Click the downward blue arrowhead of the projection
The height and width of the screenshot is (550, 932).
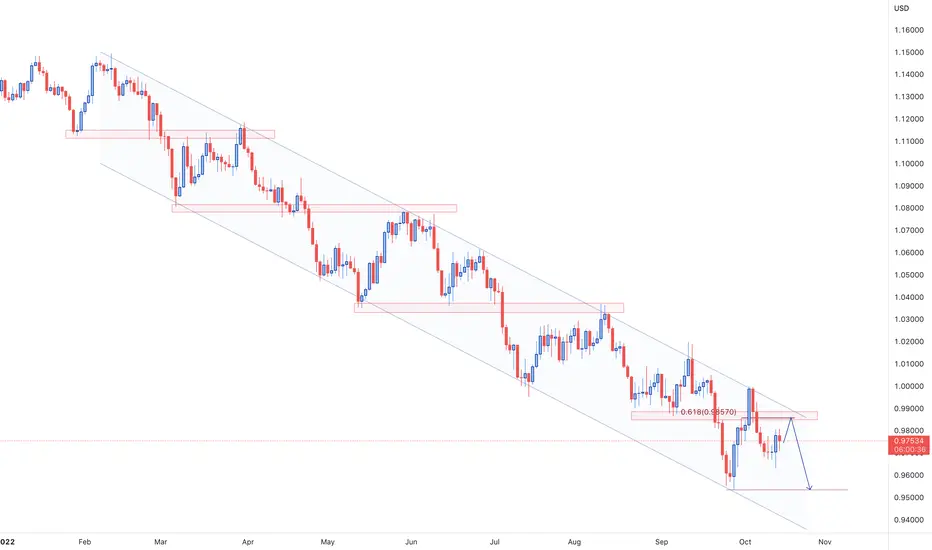click(809, 488)
